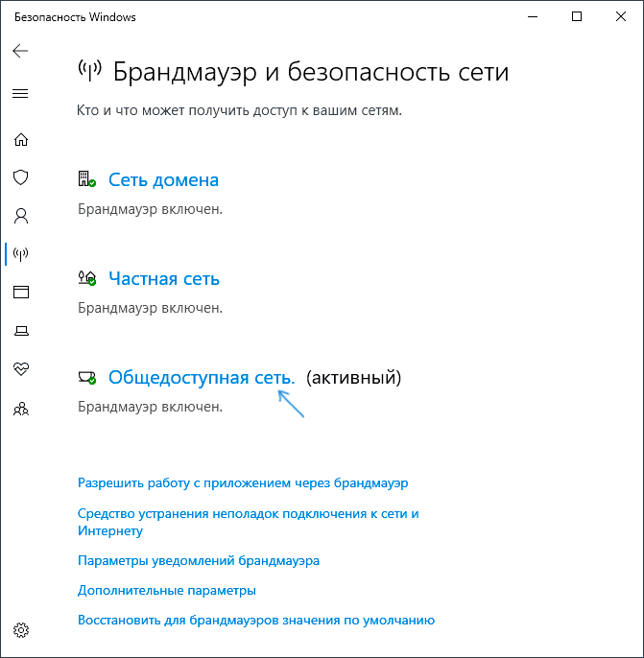
Task: Select Firewall & network protection sidebar icon
Action: pos(21,254)
